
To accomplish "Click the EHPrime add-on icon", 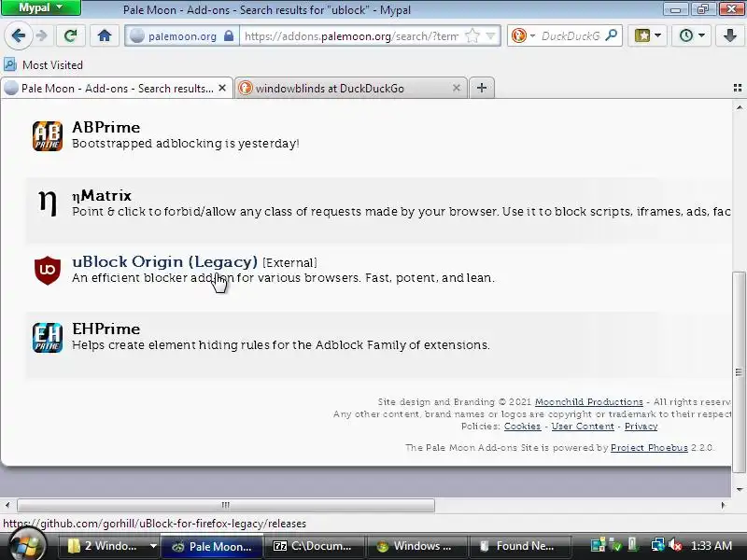I will [48, 338].
